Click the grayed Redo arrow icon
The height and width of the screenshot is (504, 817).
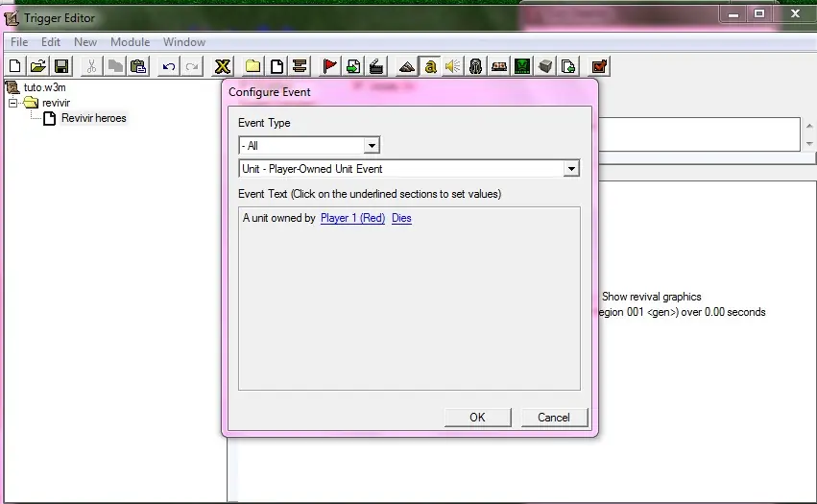[x=192, y=66]
